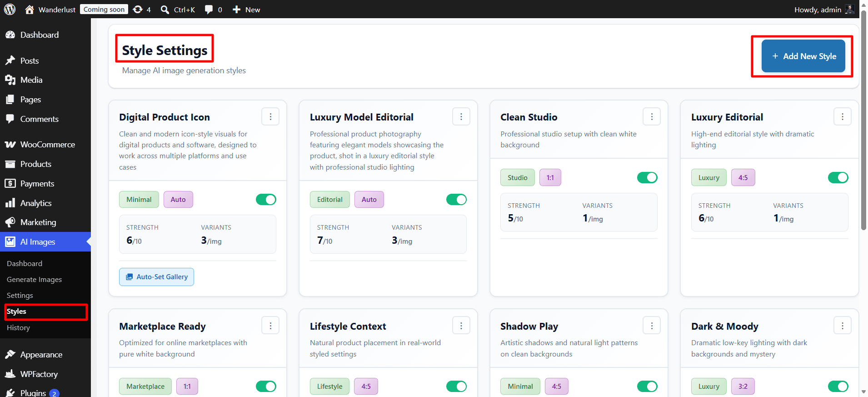The width and height of the screenshot is (868, 397).
Task: Open Dark & Moody three-dot menu
Action: (843, 326)
